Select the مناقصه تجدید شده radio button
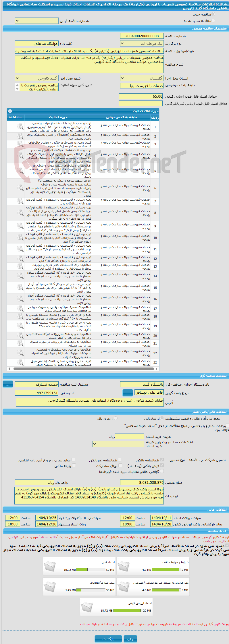 pos(213,21)
